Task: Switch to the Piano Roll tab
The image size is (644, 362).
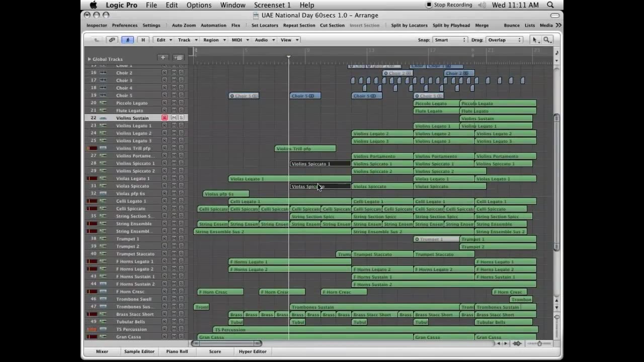Action: pyautogui.click(x=177, y=351)
